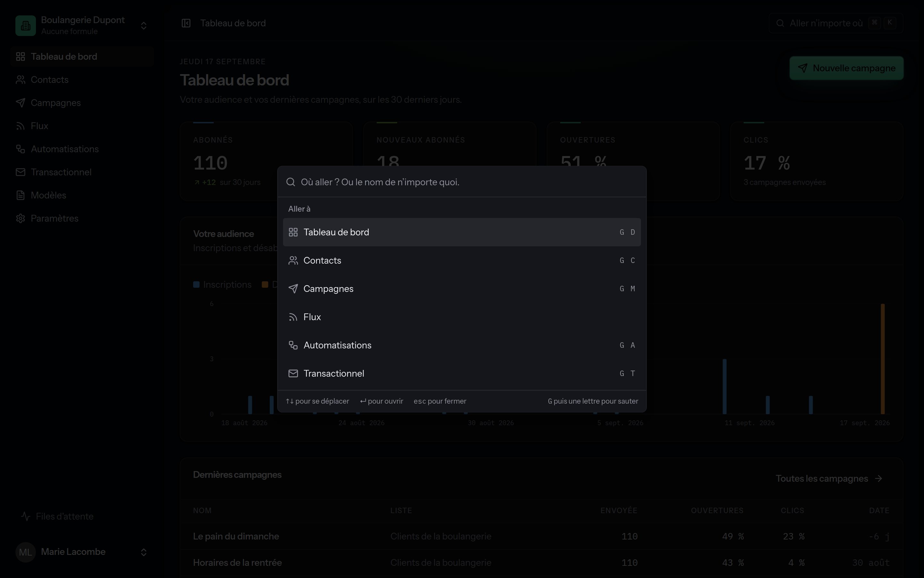Screen dimensions: 924x578
Task: Click the sidebar Campagnes paper-plane icon
Action: point(21,103)
